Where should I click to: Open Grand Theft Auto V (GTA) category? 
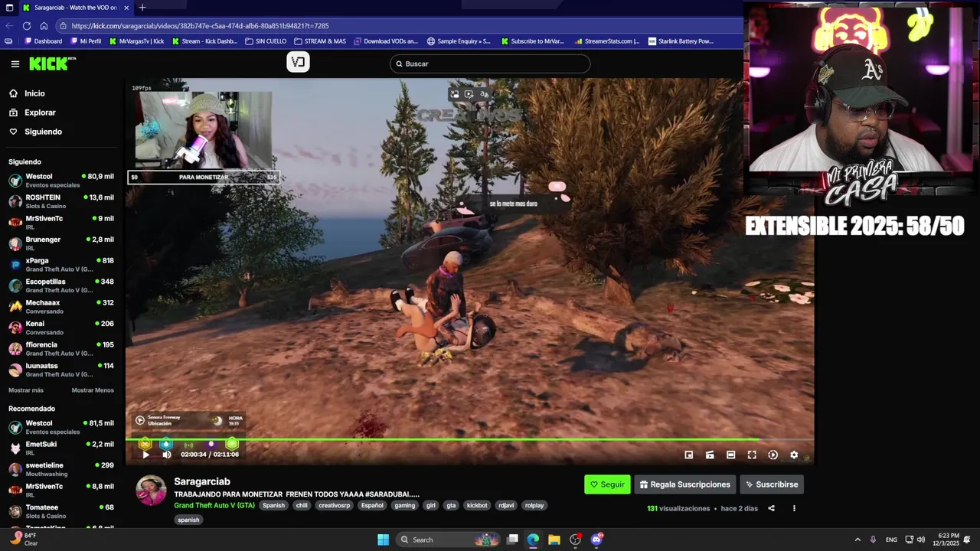[x=214, y=505]
